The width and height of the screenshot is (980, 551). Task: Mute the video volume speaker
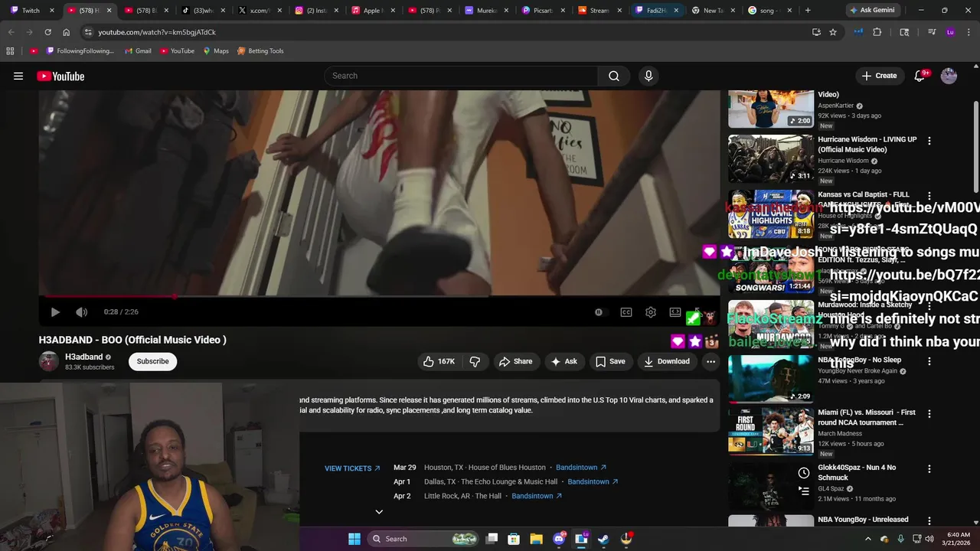[81, 312]
